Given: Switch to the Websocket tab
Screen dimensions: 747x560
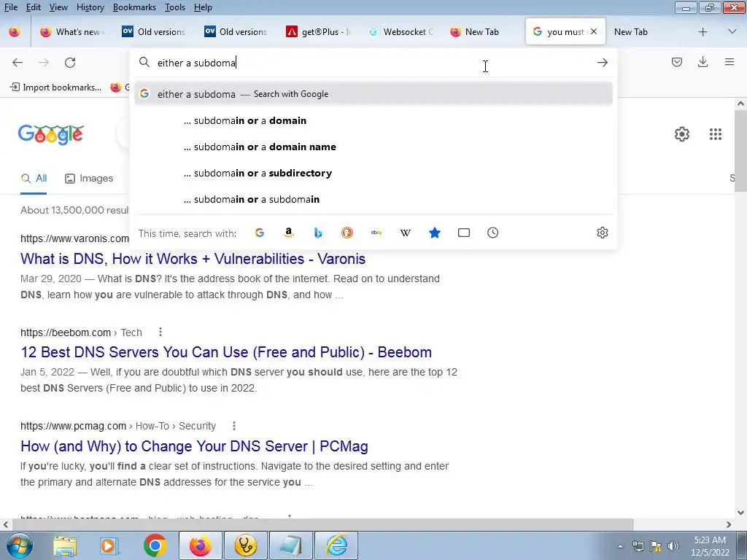Looking at the screenshot, I should 403,32.
